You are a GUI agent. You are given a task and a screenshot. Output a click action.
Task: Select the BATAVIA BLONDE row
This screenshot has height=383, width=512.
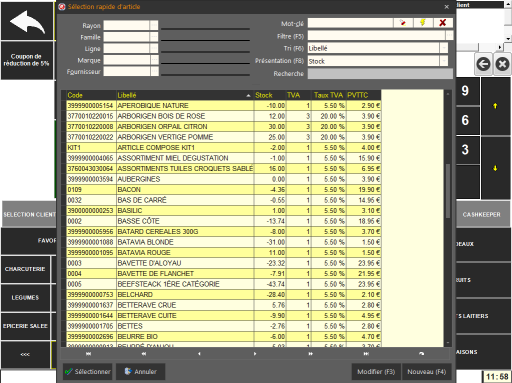click(223, 242)
